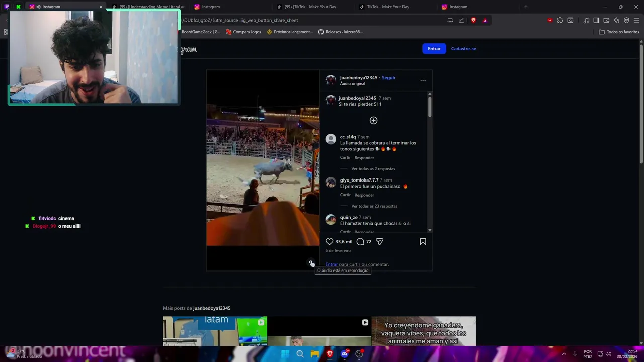Switch to the TikTok - Make Your Day tab

(396, 7)
